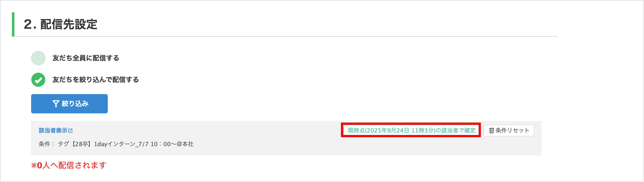Click the red ※0人へ配信されます notice
This screenshot has height=182, width=644.
tap(69, 166)
